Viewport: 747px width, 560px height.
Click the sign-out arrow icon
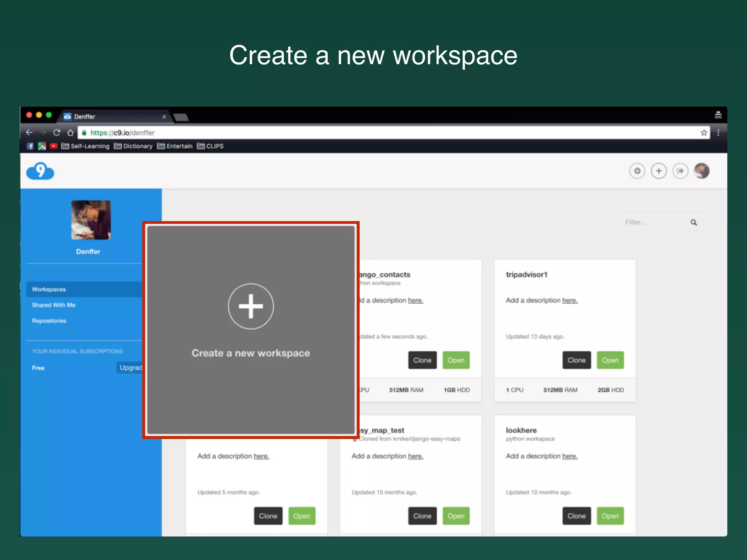[680, 171]
